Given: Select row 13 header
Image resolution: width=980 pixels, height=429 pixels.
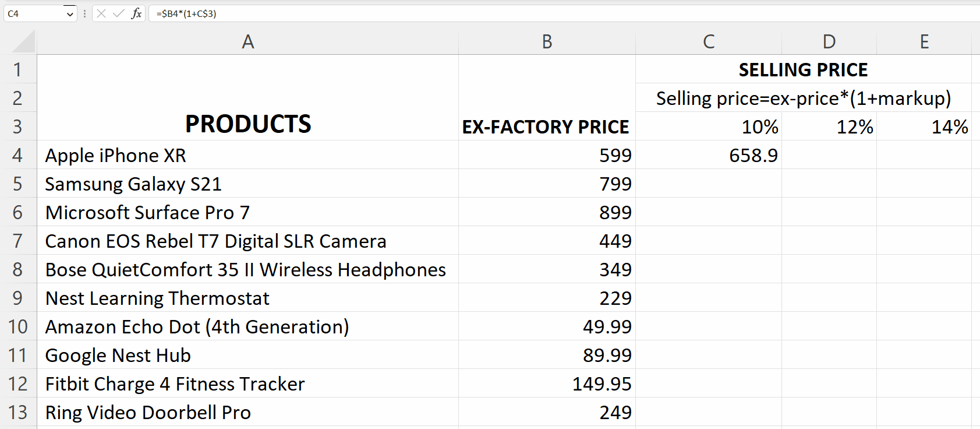Looking at the screenshot, I should (17, 413).
